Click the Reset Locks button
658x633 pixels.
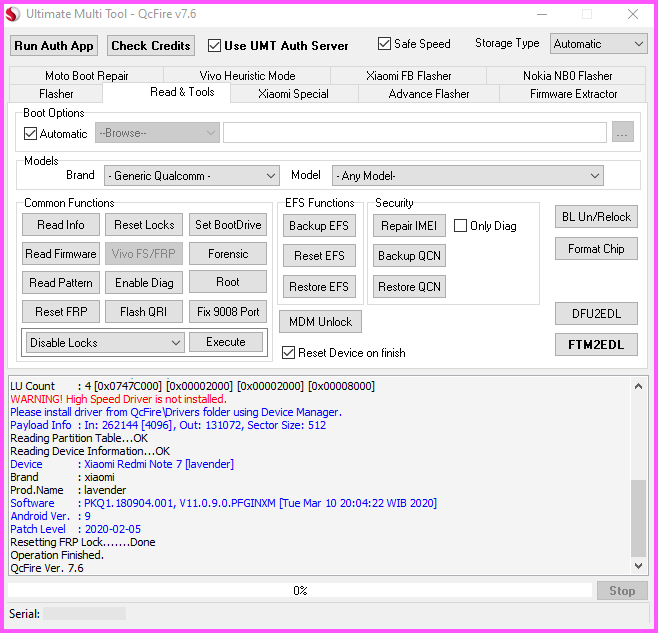coord(144,225)
